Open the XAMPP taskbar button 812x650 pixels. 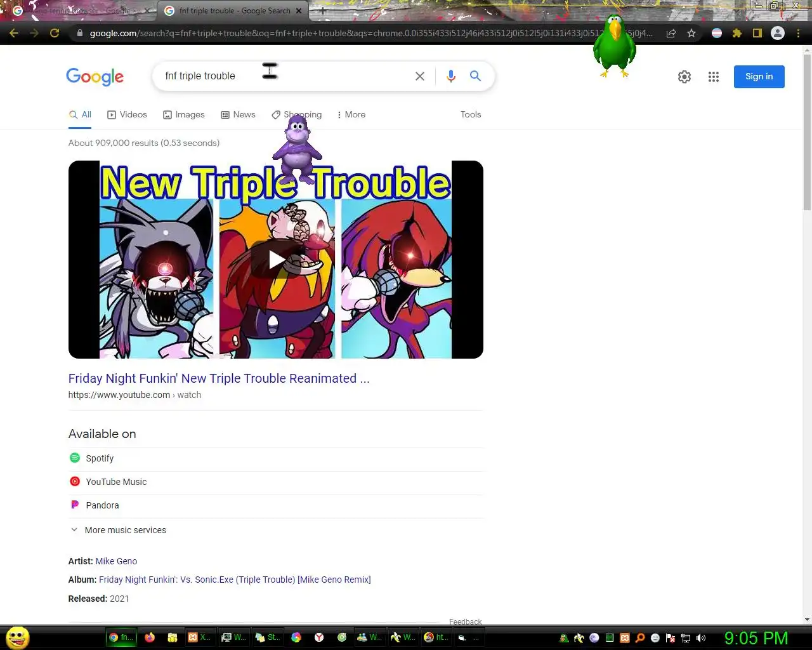(199, 637)
